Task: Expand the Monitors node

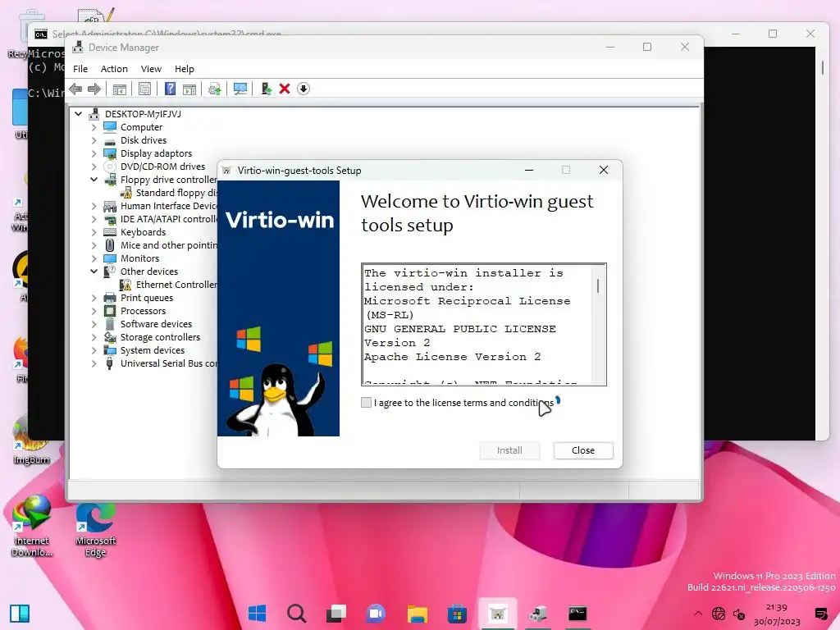Action: click(94, 258)
